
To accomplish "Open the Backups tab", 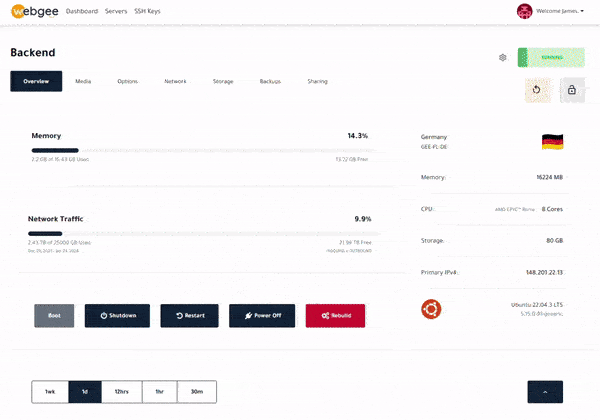I will click(270, 81).
